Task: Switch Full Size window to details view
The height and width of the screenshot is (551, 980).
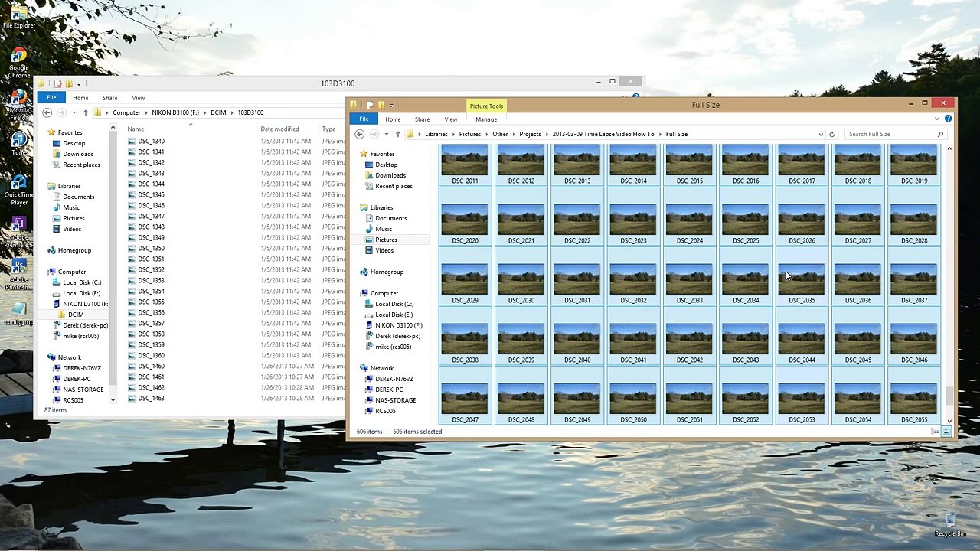Action: [935, 432]
